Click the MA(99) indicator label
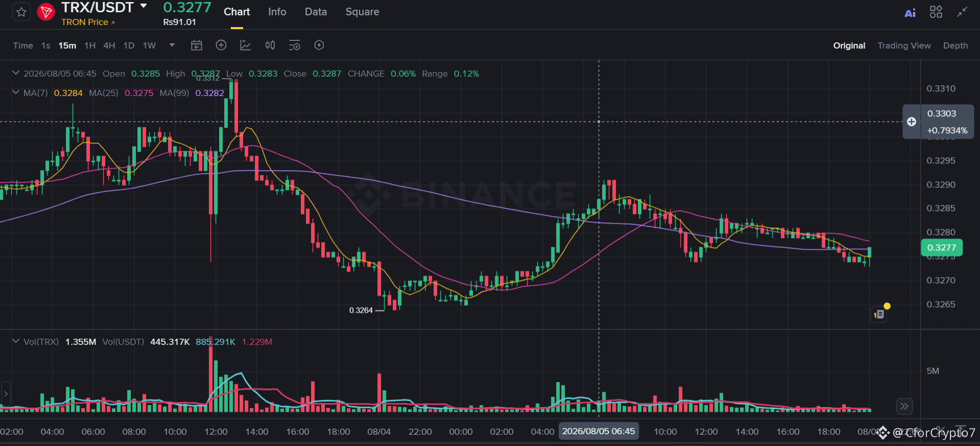The image size is (980, 446). 174,93
